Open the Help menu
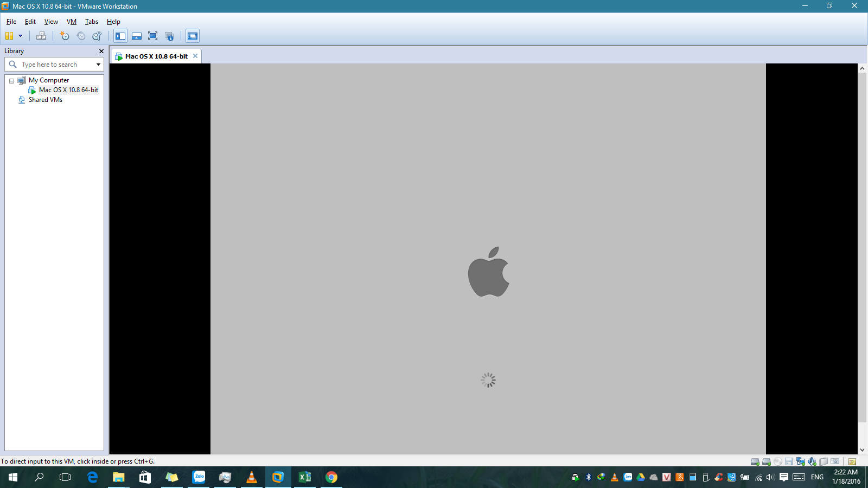Viewport: 868px width, 488px height. [x=113, y=22]
